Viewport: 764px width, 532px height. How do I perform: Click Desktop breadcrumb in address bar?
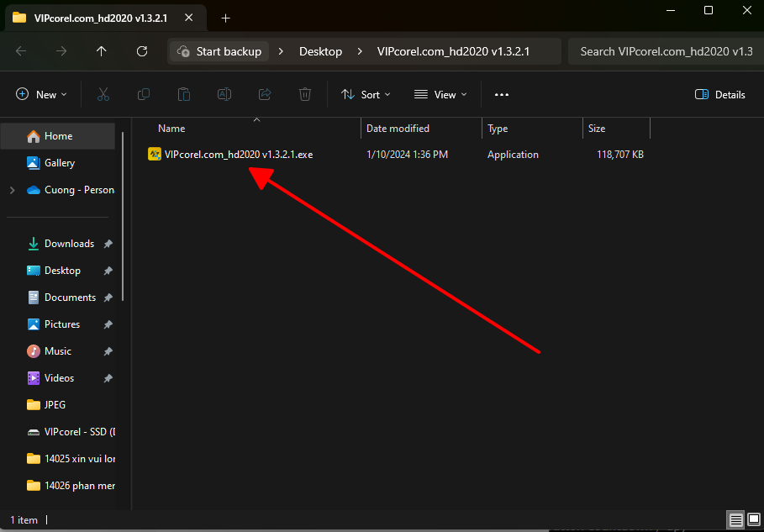pyautogui.click(x=320, y=51)
